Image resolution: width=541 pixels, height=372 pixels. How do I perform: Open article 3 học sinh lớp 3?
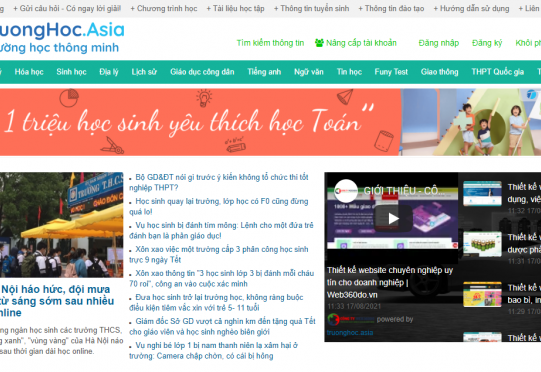222,278
